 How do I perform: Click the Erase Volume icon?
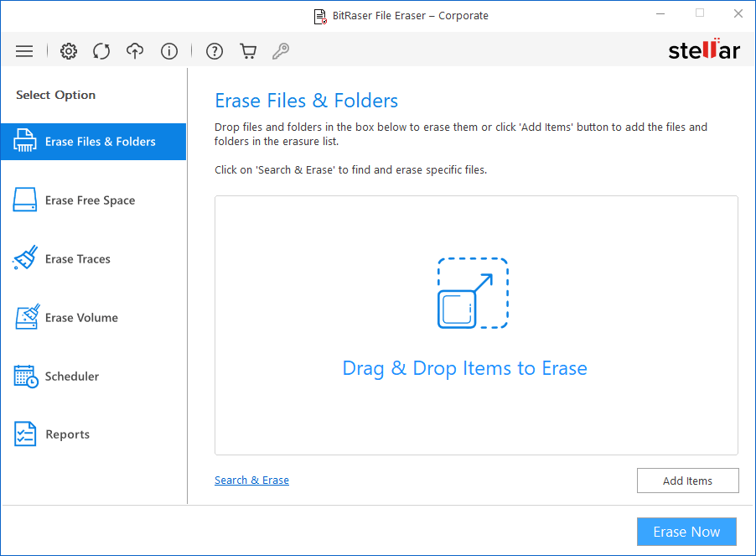(x=24, y=317)
